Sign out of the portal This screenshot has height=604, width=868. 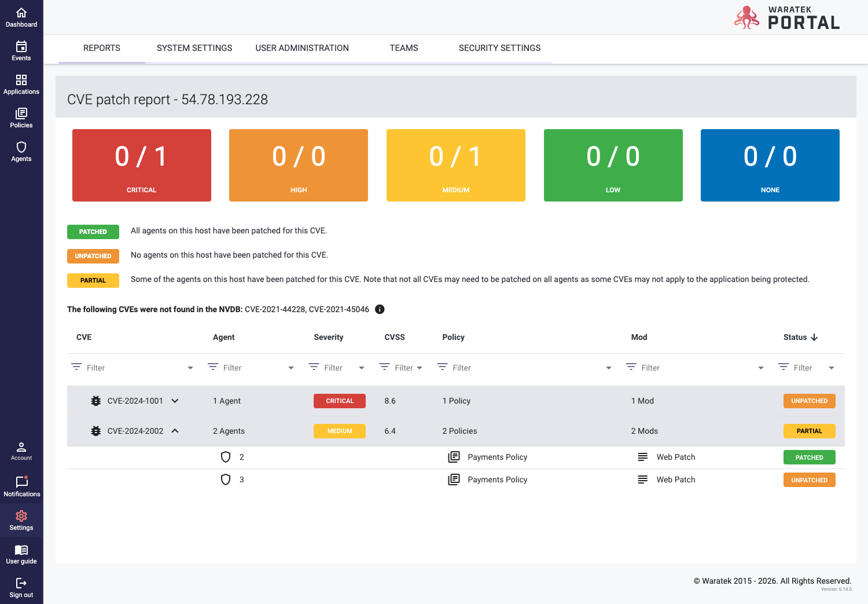click(21, 588)
